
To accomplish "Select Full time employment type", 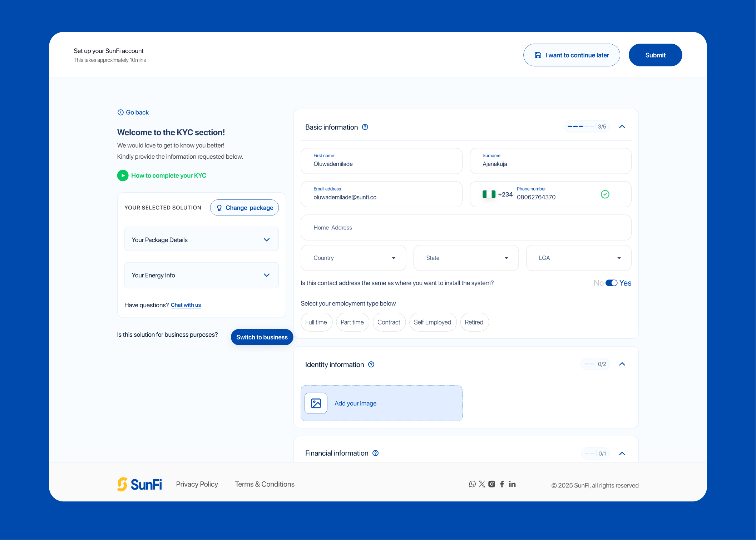I will 316,322.
